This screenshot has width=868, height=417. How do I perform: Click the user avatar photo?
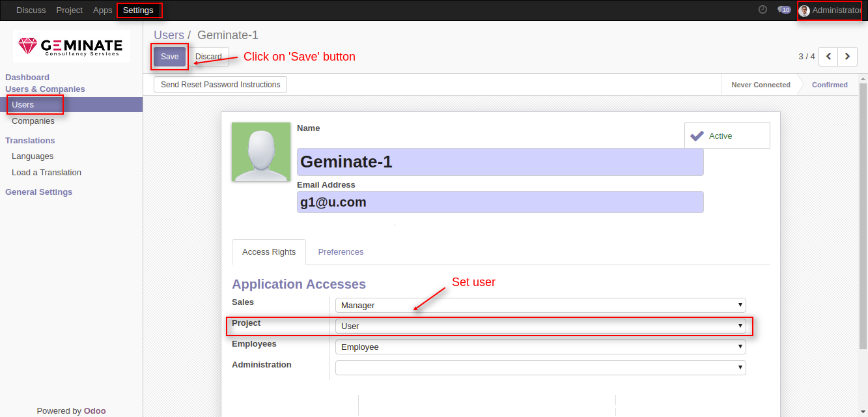[x=261, y=152]
